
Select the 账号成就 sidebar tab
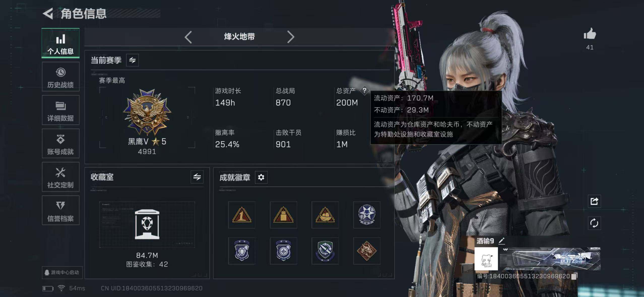[x=60, y=144]
